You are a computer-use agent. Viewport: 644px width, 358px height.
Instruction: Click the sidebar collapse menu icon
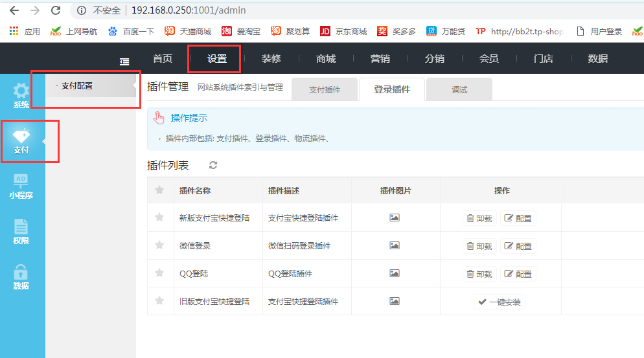[x=125, y=61]
